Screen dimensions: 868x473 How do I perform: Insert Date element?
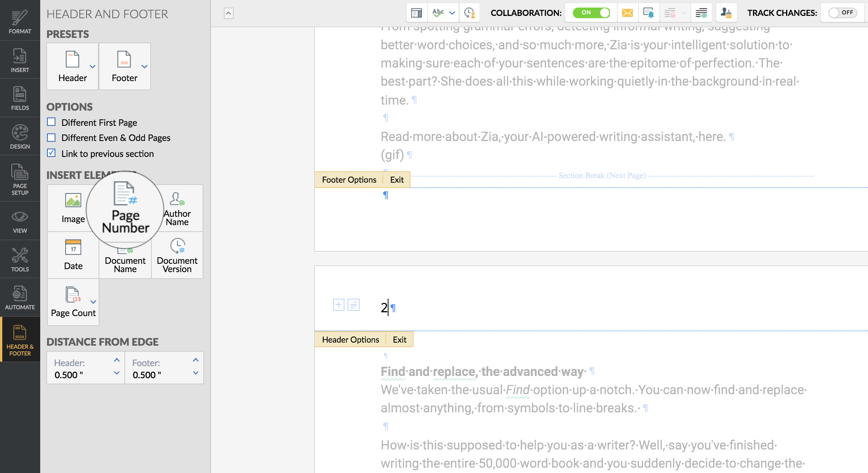pos(73,255)
